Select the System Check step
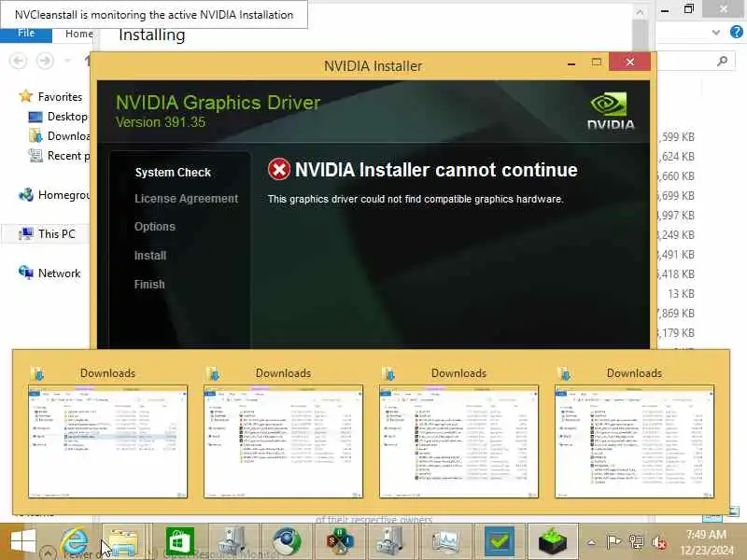Screen dimensions: 747x560 pyautogui.click(x=173, y=173)
